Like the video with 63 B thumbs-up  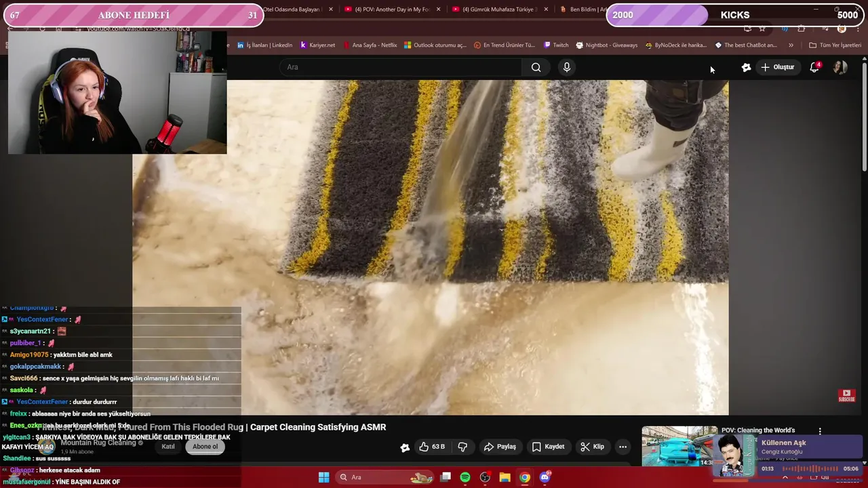(432, 447)
